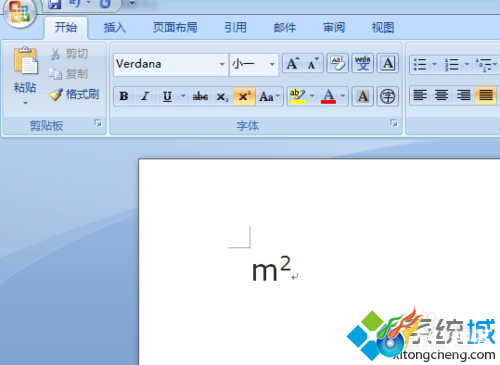Open the Phonetic Guide wén icon
Image resolution: width=500 pixels, height=365 pixels.
click(363, 63)
